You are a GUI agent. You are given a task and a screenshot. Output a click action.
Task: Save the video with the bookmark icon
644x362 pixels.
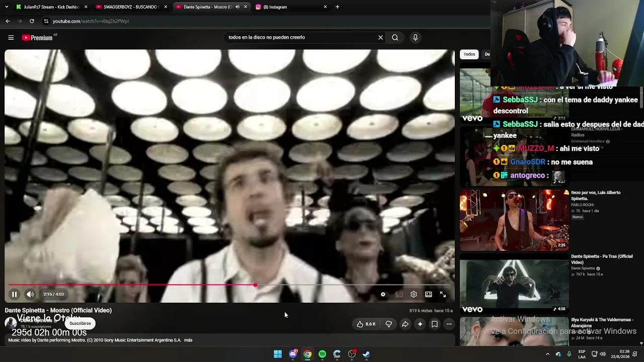435,324
